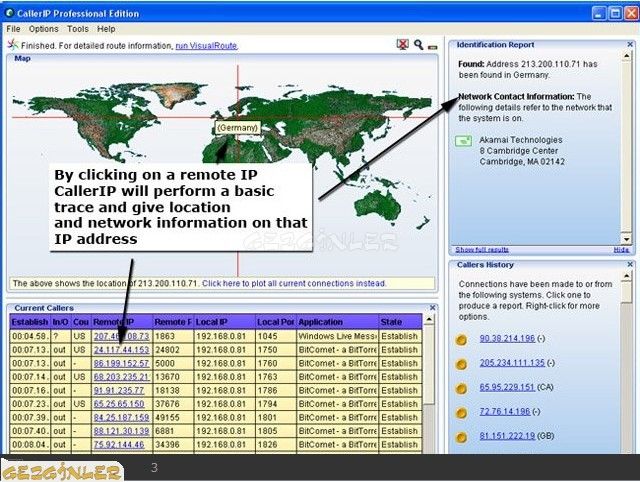
Task: Click remote port cell 49155
Action: 173,418
